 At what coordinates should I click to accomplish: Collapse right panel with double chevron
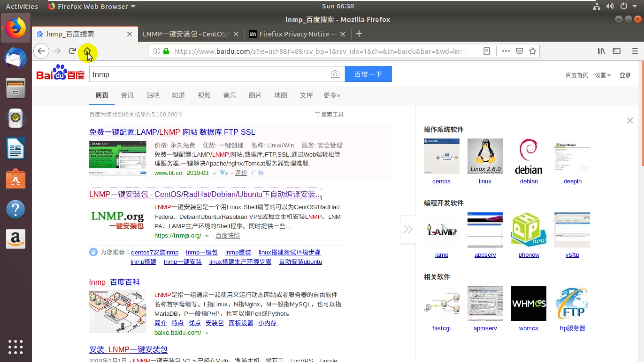(408, 229)
